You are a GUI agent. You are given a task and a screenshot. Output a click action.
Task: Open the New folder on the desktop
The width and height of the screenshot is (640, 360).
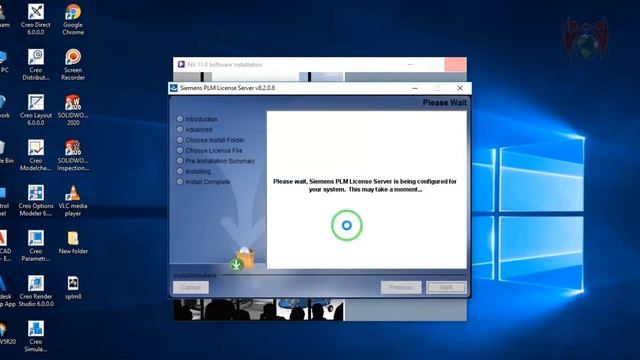click(73, 242)
